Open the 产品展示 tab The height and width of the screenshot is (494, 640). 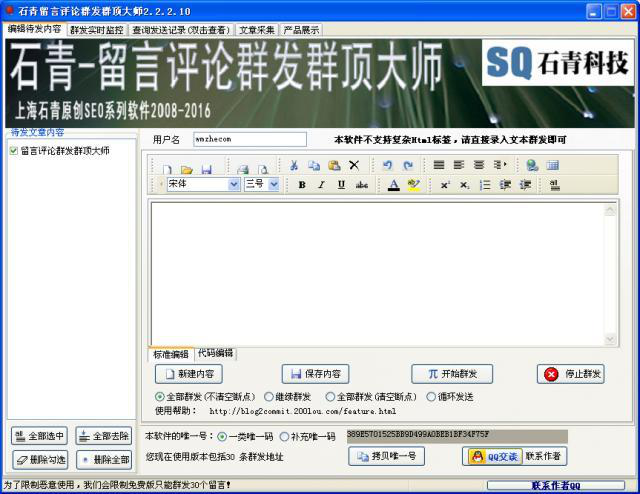(x=301, y=30)
